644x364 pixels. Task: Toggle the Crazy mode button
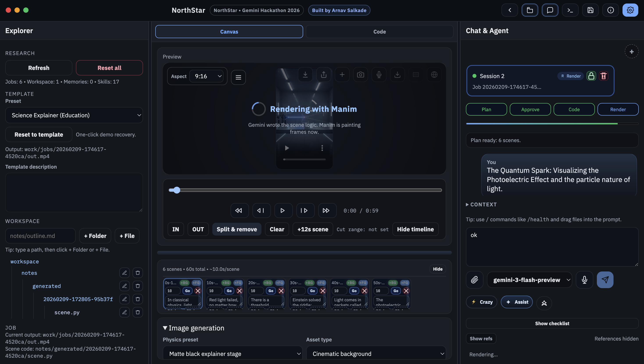(482, 302)
